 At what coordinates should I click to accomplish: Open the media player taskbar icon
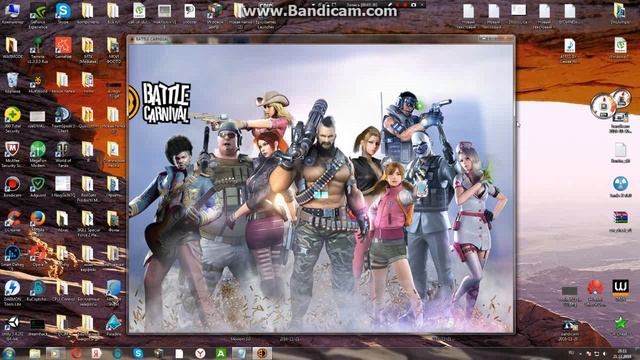tap(55, 353)
